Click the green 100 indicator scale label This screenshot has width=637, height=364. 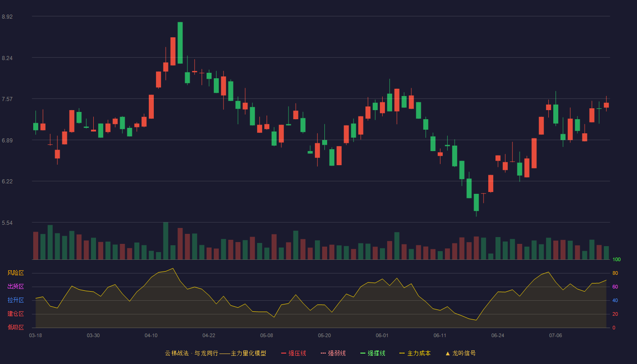click(x=617, y=259)
